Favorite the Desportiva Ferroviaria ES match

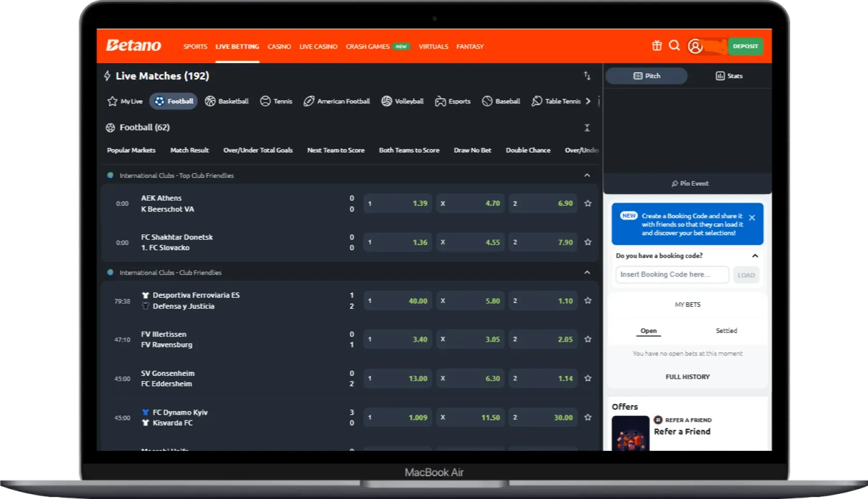coord(587,301)
